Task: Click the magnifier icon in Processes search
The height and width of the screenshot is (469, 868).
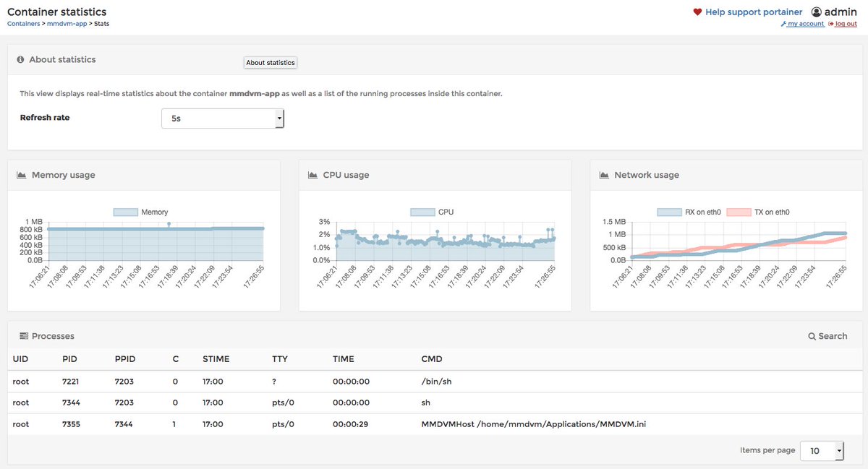Action: click(x=812, y=336)
